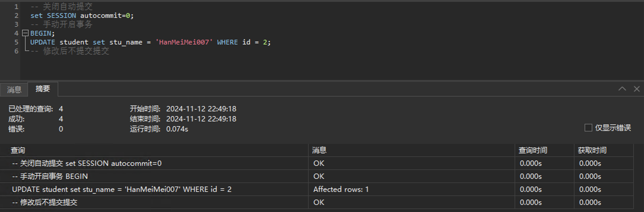Image resolution: width=644 pixels, height=212 pixels.
Task: Click the 'Affected rows: 1' message cell
Action: pos(341,189)
